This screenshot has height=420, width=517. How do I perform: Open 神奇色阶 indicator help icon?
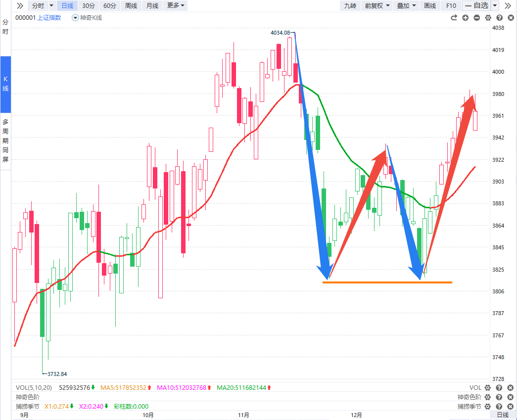tap(499, 397)
